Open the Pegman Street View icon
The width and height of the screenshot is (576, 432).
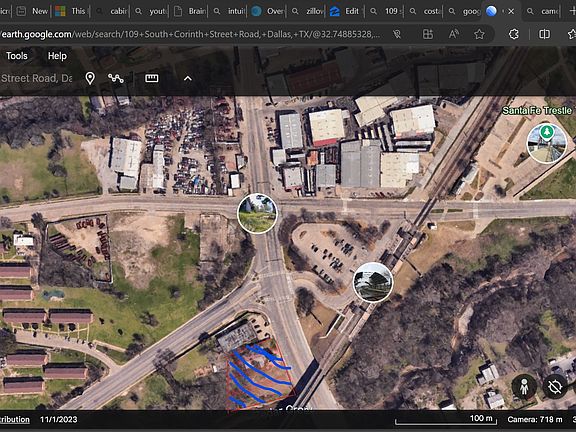tap(524, 386)
